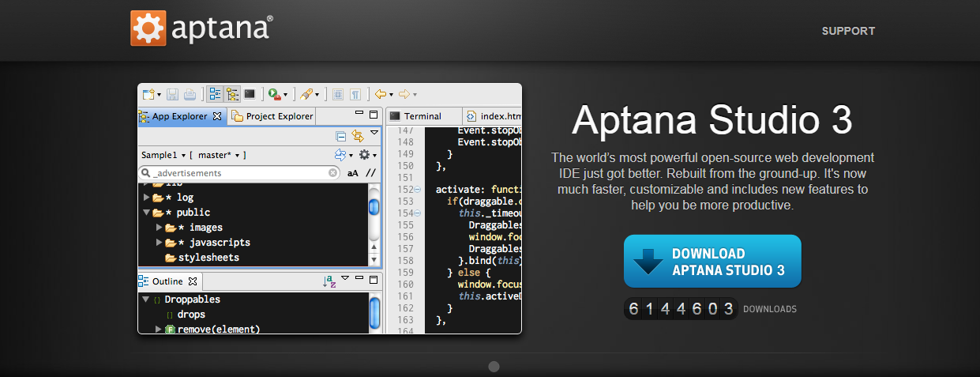
Task: Toggle the // regular expression search
Action: pos(370,173)
